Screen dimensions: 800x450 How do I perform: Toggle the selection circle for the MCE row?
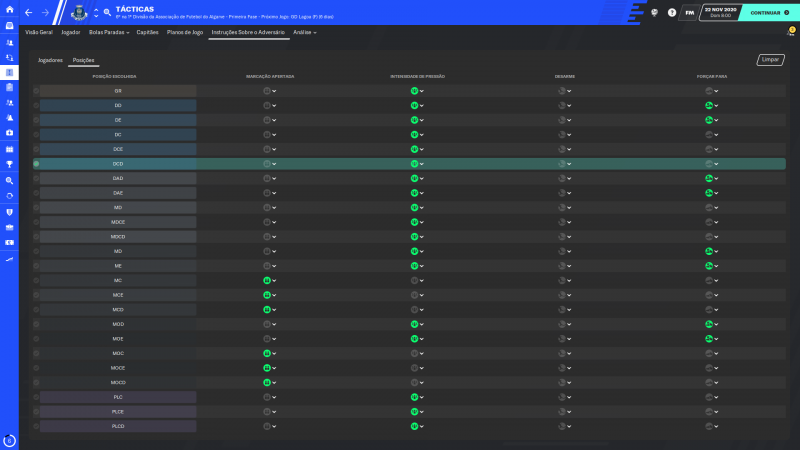tap(36, 295)
